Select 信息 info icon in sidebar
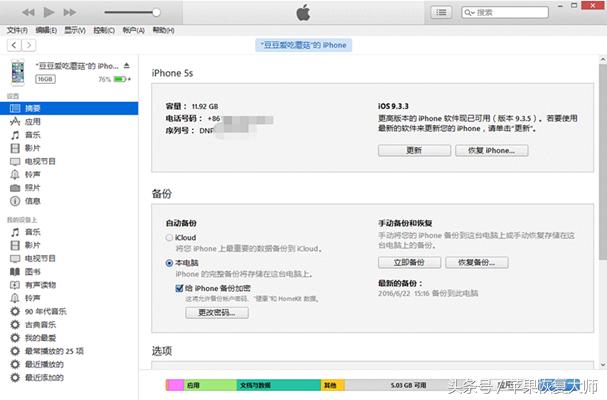This screenshot has width=607, height=400. tap(15, 201)
